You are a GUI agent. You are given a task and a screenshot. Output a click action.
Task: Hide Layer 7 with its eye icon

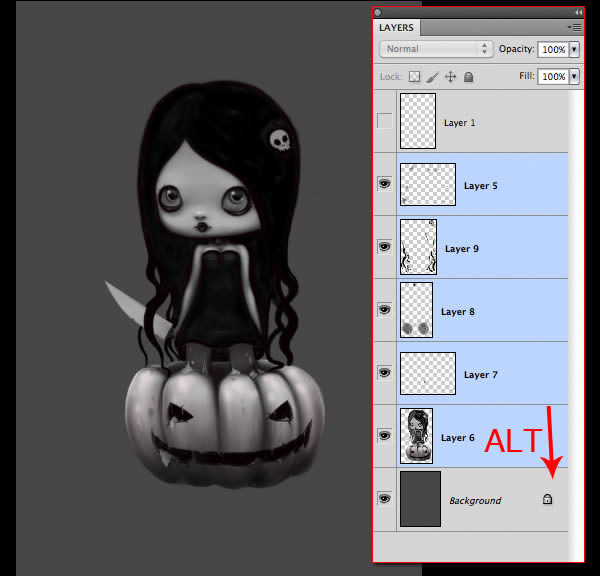pyautogui.click(x=385, y=372)
